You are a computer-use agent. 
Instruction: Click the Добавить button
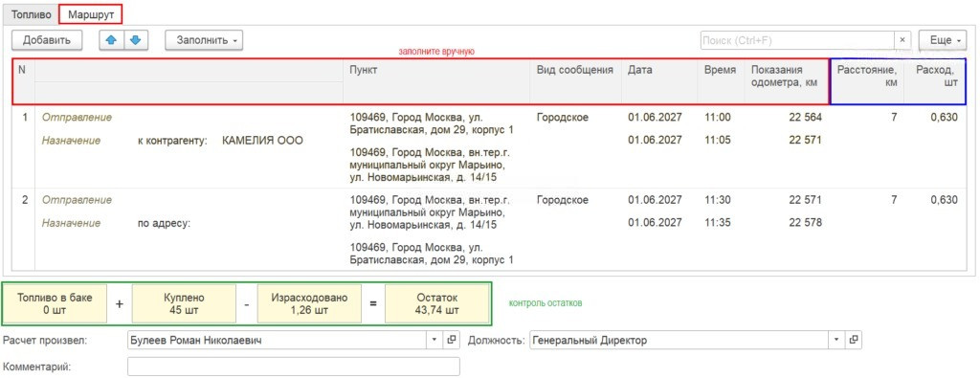pyautogui.click(x=47, y=40)
